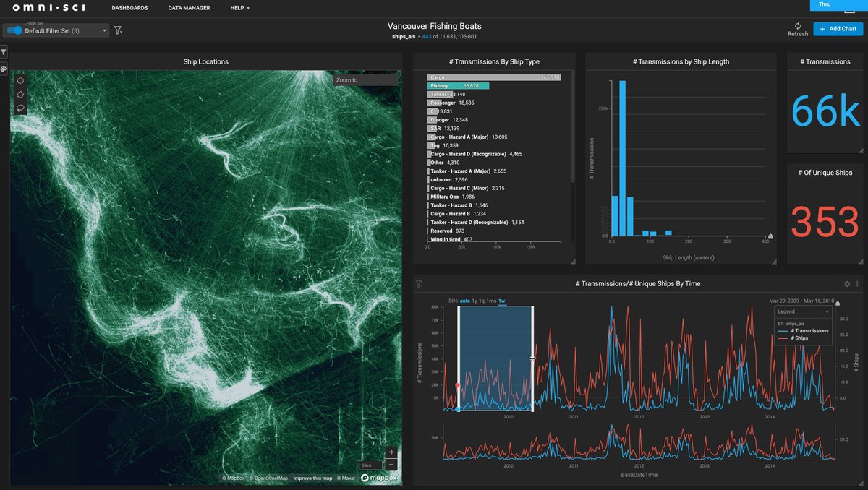Click the map zoom in plus button
Viewport: 868px width, 490px height.
391,452
